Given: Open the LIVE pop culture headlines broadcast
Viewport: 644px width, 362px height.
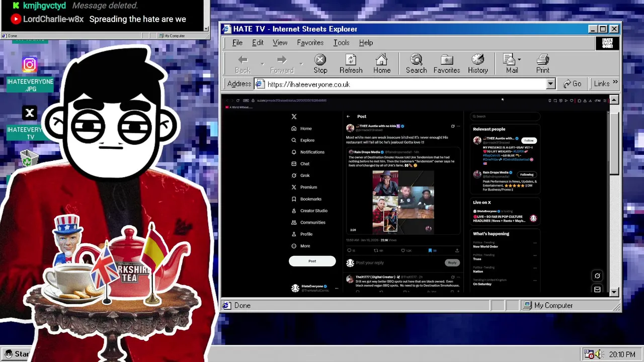Looking at the screenshot, I should tap(505, 216).
